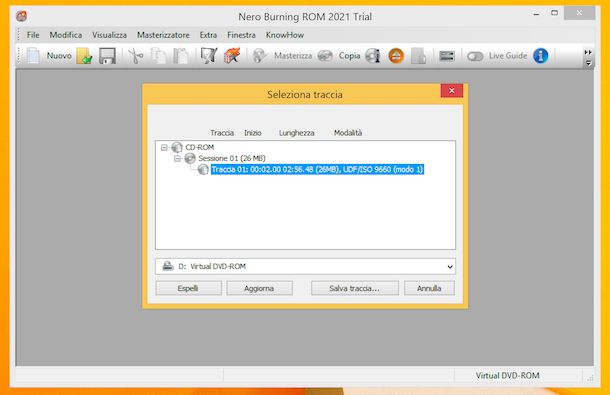This screenshot has height=395, width=610.
Task: Click the status bar resize grip
Action: (x=591, y=378)
